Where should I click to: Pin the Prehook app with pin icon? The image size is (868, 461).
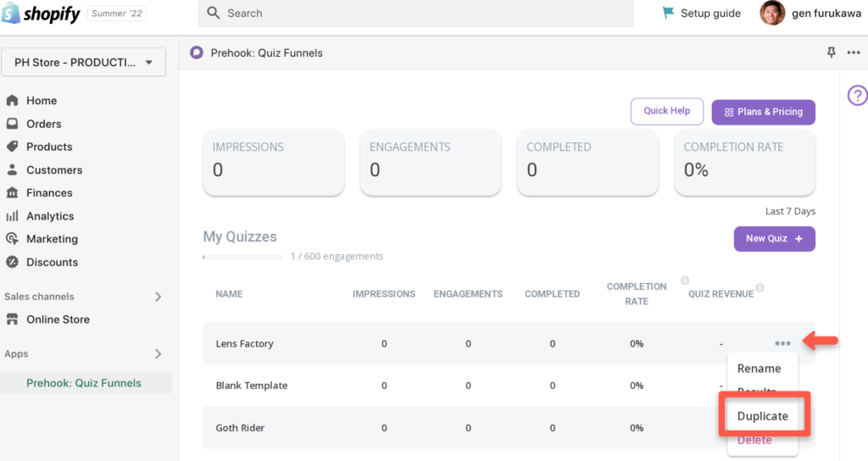click(x=831, y=52)
